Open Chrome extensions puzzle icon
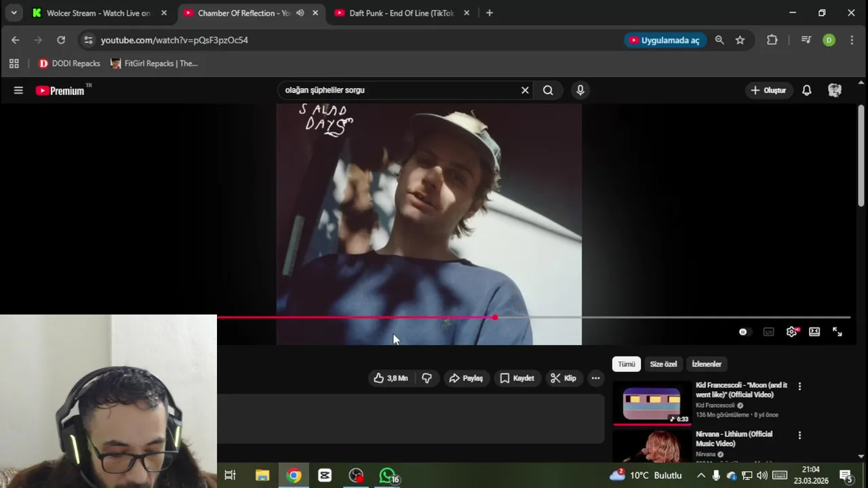868x488 pixels. click(772, 40)
